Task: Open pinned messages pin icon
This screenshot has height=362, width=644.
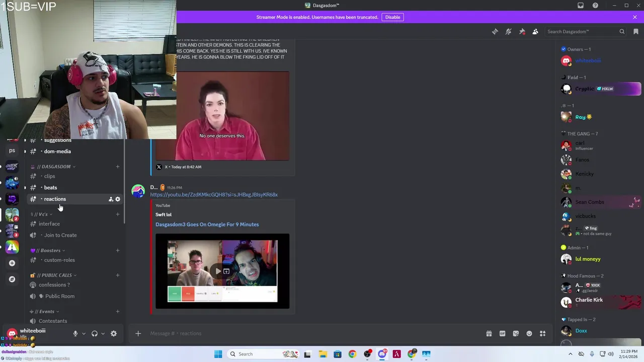Action: click(522, 32)
